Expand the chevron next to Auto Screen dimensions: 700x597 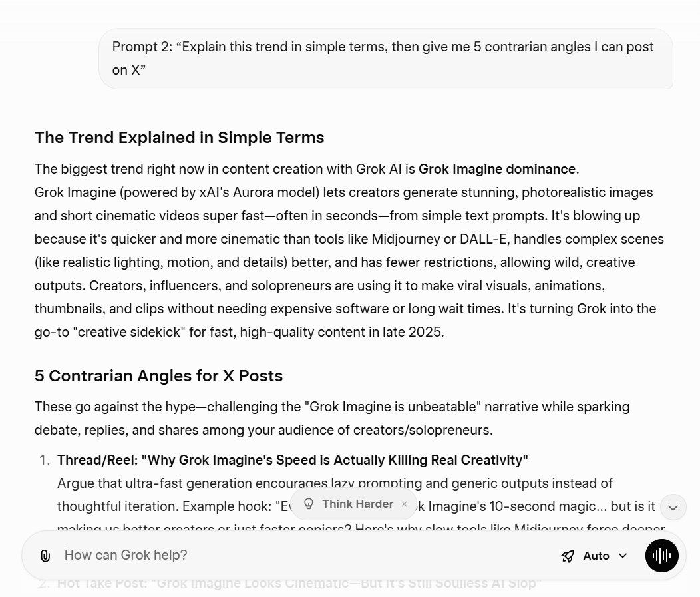click(x=622, y=556)
